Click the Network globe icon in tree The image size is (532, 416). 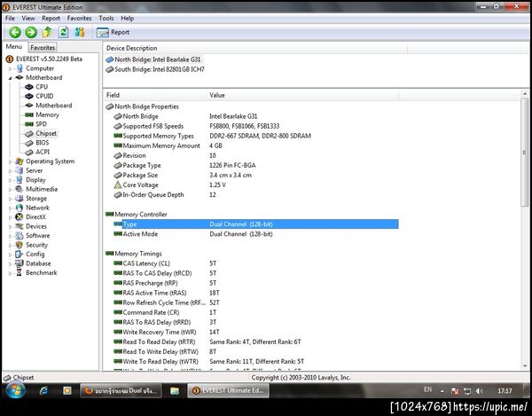point(20,208)
